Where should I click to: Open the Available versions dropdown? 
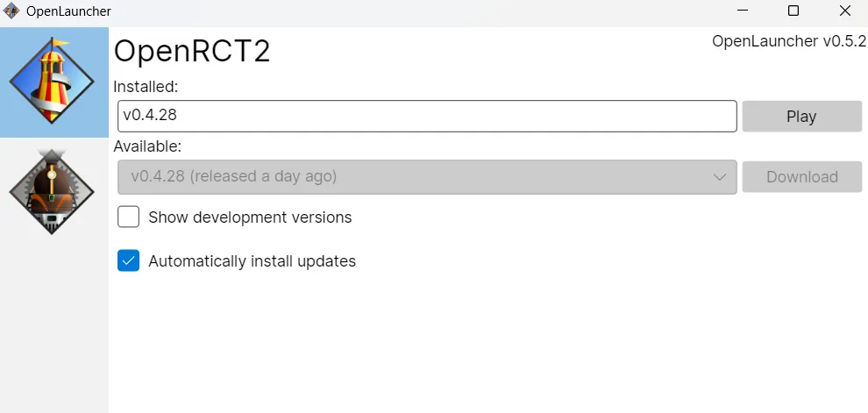coord(426,176)
